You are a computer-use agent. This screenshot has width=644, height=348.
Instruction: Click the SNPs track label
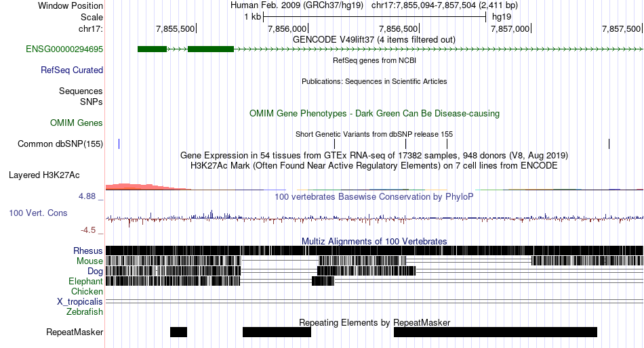pyautogui.click(x=92, y=102)
